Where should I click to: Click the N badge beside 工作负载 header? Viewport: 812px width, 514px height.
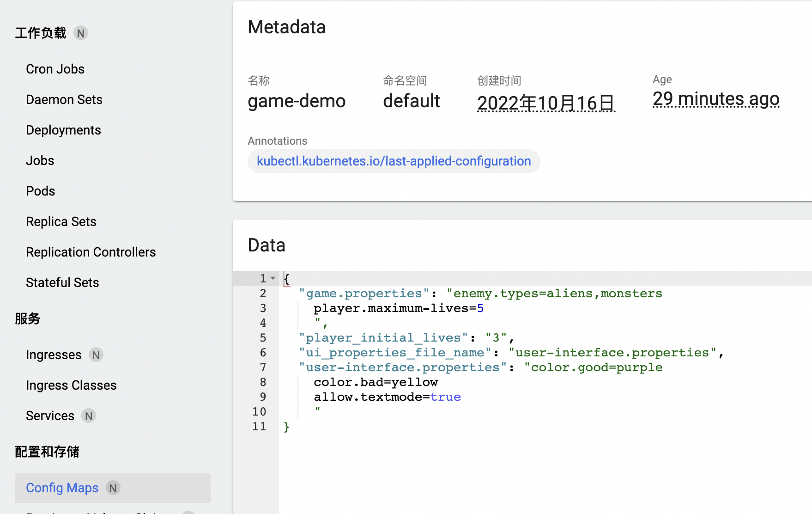click(x=81, y=33)
